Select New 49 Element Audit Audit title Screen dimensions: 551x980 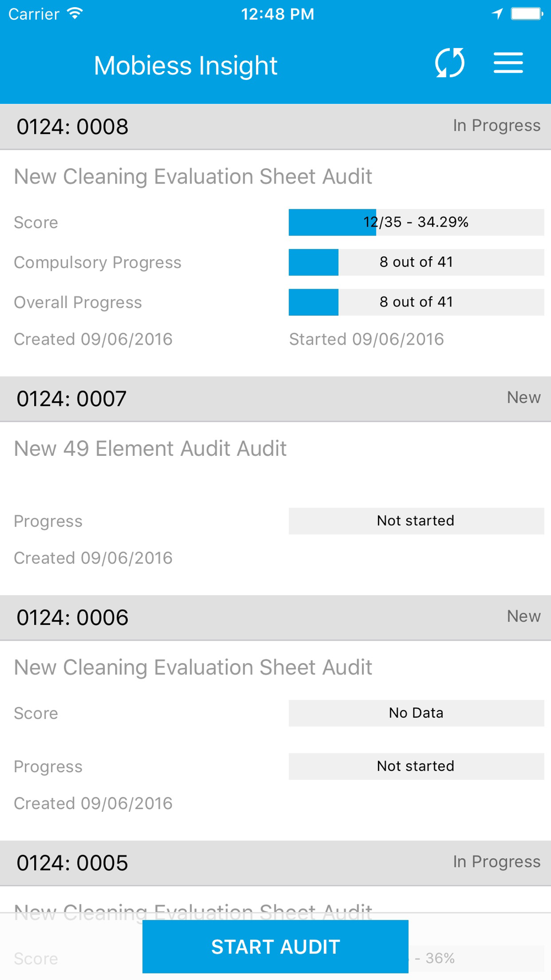click(150, 449)
